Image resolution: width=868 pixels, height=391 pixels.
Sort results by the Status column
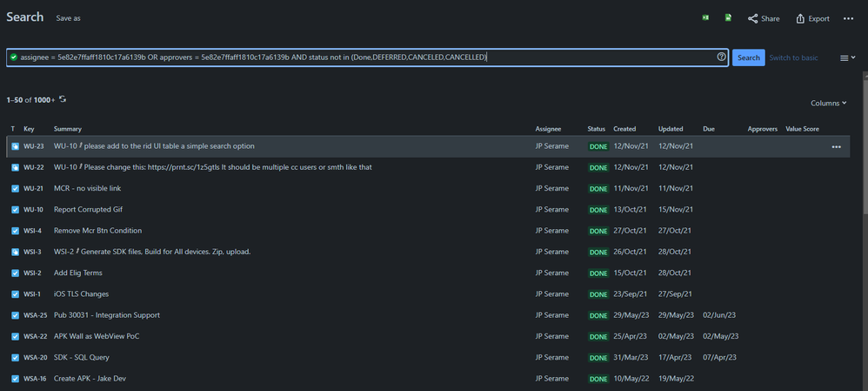click(x=596, y=129)
